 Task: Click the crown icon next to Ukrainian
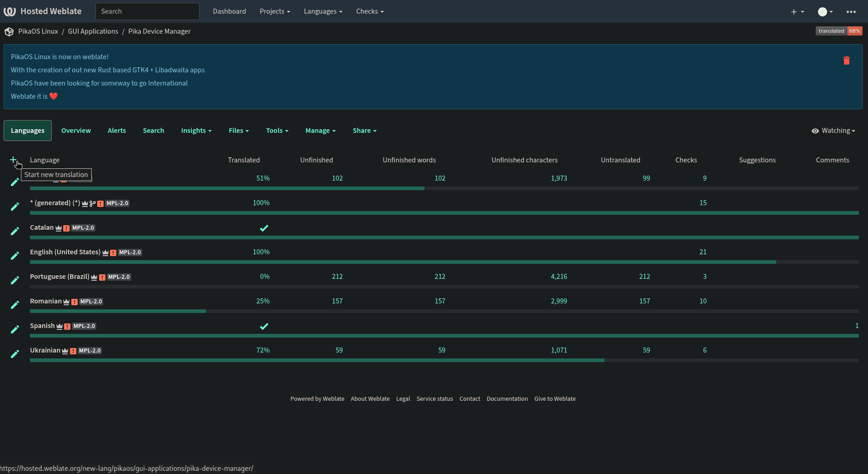[65, 351]
